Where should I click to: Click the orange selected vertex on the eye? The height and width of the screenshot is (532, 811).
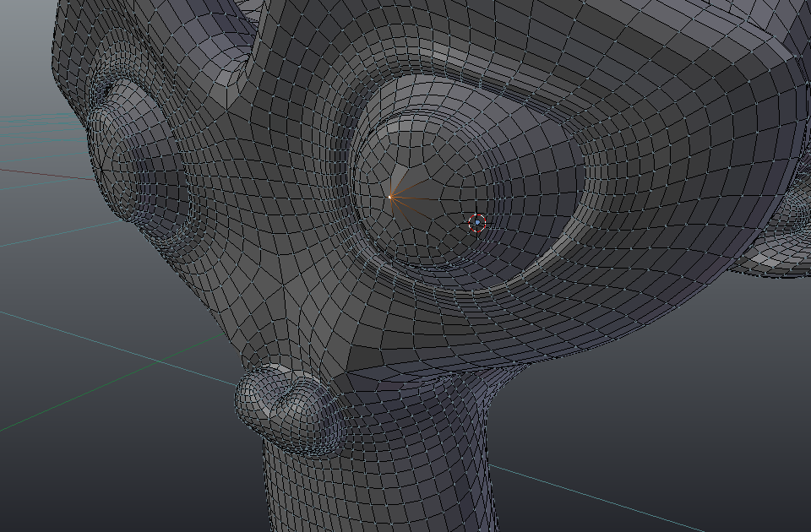pyautogui.click(x=390, y=197)
